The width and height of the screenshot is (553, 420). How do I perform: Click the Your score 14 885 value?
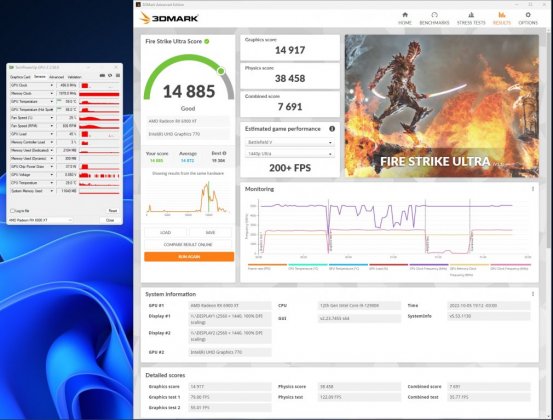tap(157, 160)
